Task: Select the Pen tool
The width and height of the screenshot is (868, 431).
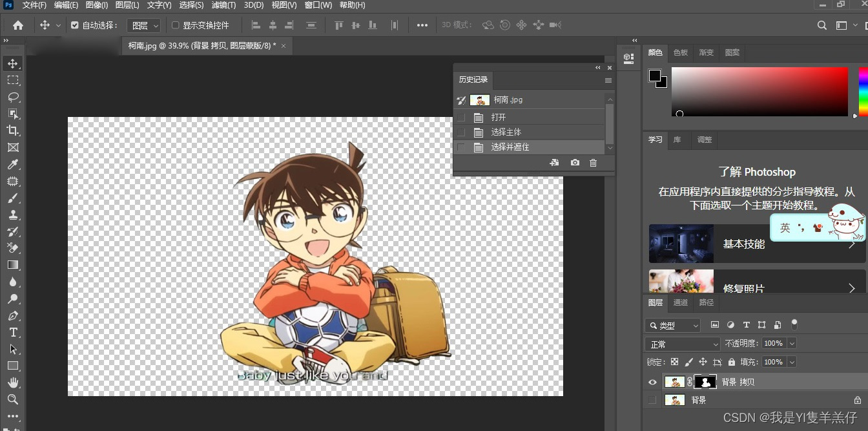Action: coord(13,316)
